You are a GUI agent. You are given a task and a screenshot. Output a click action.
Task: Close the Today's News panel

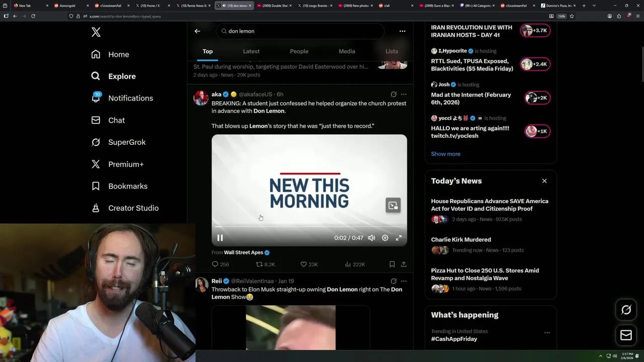tap(544, 181)
